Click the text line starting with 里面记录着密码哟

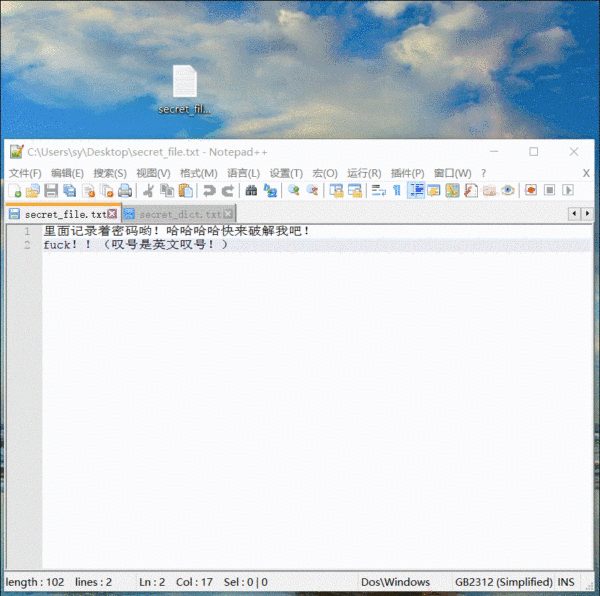[176, 231]
